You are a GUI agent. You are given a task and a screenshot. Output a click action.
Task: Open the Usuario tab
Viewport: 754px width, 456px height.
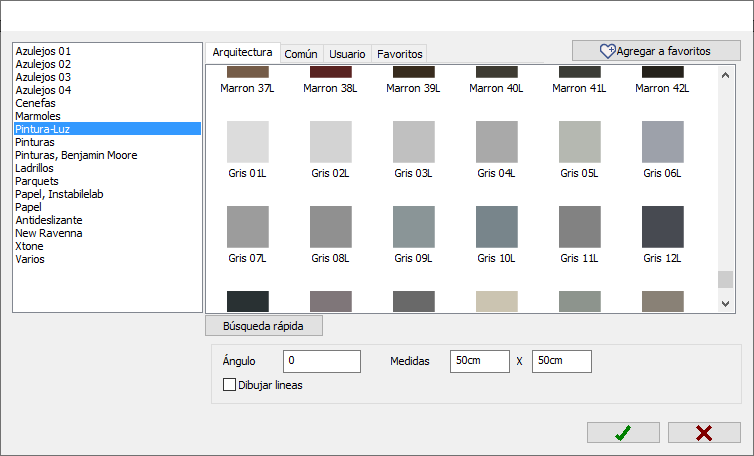tap(347, 54)
